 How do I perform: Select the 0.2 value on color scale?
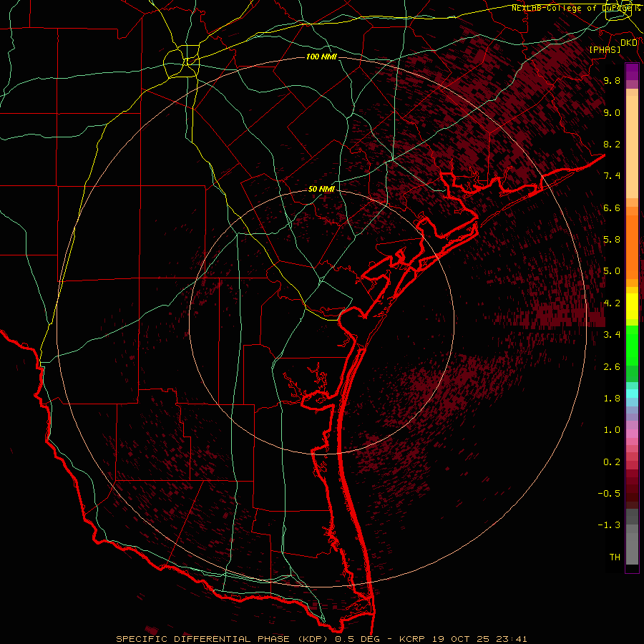tap(612, 462)
